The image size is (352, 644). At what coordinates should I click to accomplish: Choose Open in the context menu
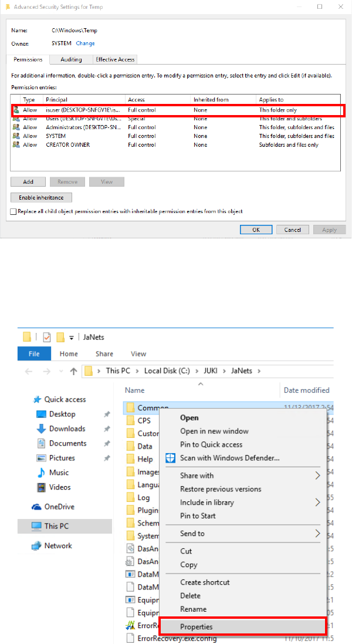(x=189, y=418)
